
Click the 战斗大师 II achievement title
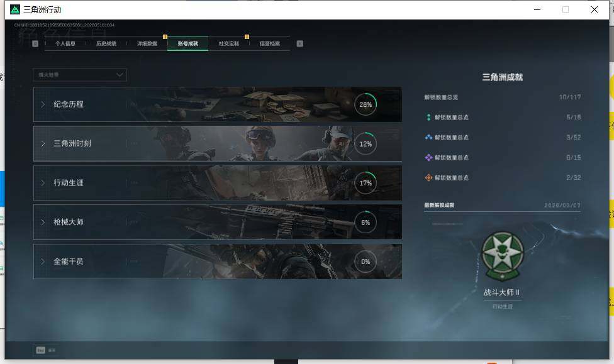(502, 292)
